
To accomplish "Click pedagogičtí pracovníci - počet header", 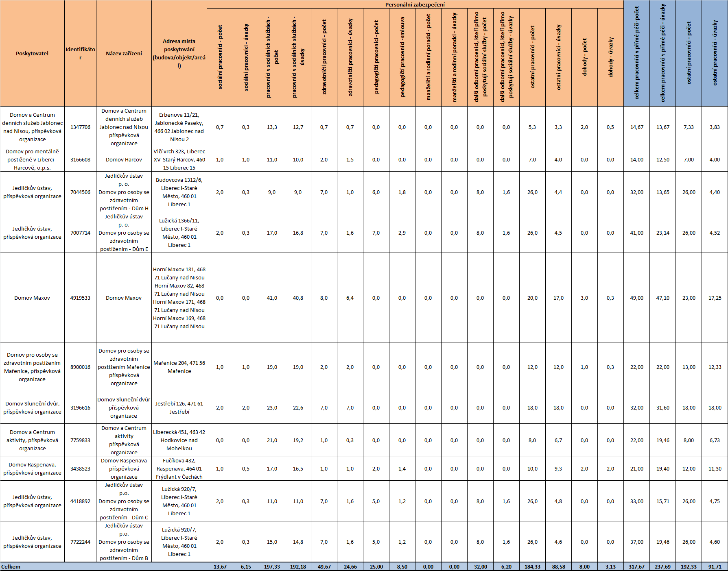I will (376, 57).
